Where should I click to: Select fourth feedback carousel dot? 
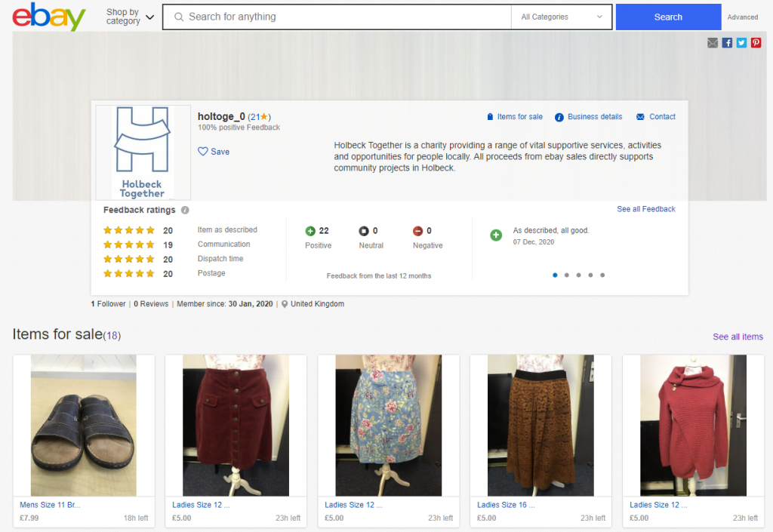pyautogui.click(x=590, y=275)
